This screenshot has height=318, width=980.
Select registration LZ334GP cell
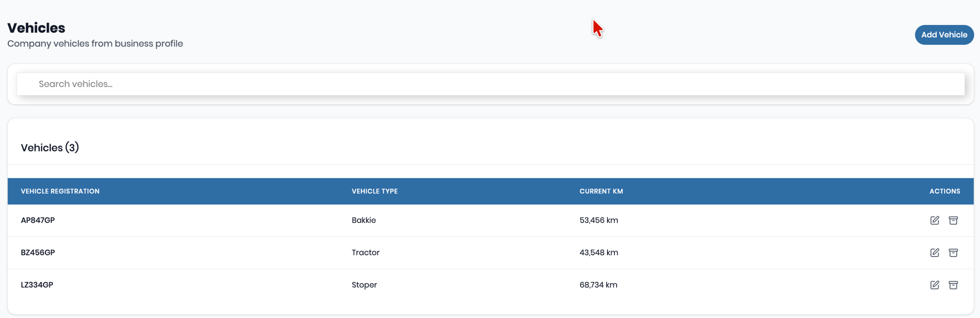click(x=37, y=285)
